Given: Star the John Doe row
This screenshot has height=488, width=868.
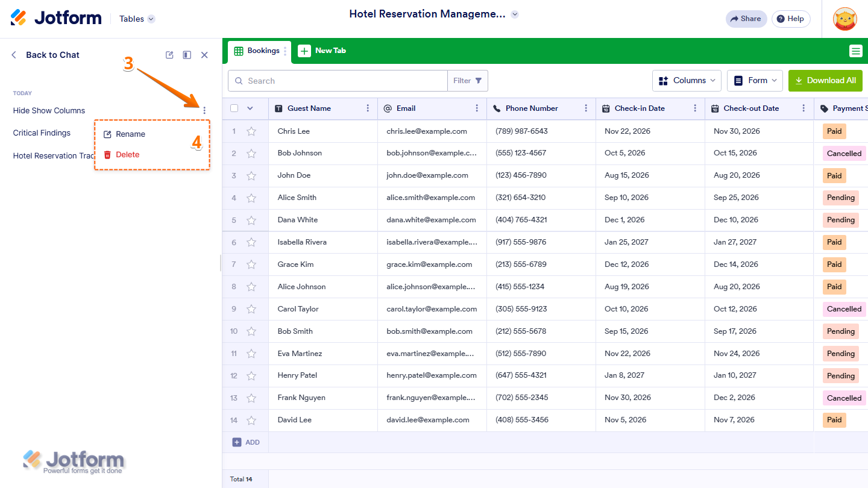Looking at the screenshot, I should tap(251, 175).
